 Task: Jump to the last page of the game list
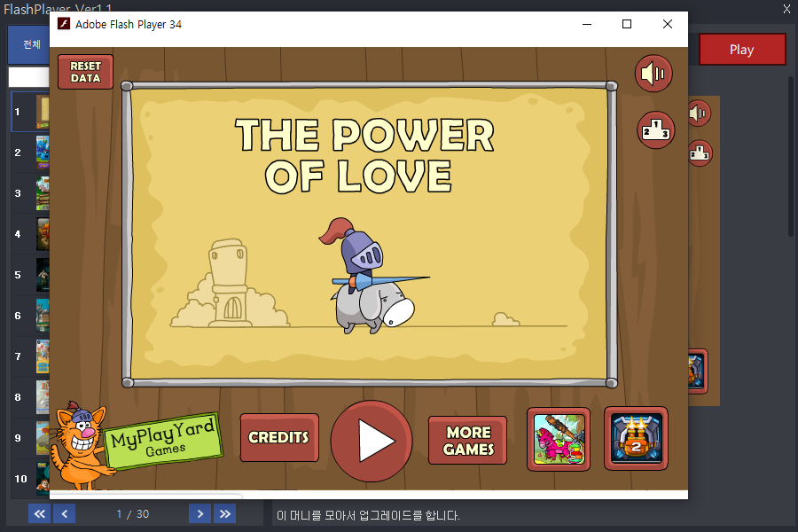[x=225, y=513]
